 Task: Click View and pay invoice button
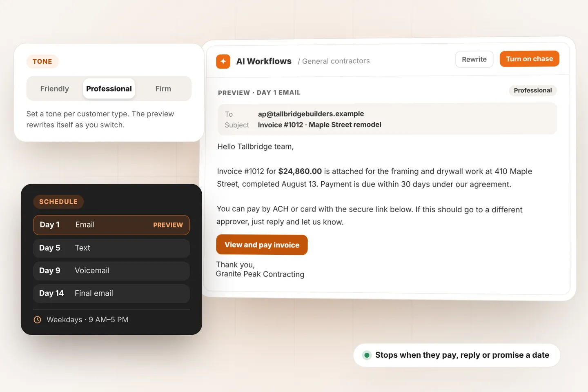[x=262, y=245]
